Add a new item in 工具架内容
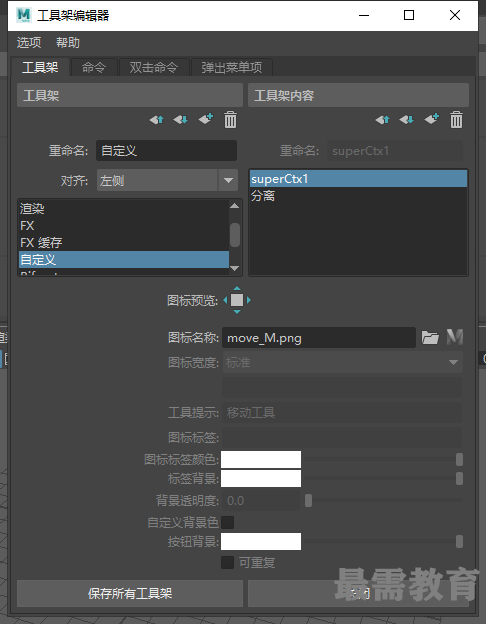 (x=432, y=119)
